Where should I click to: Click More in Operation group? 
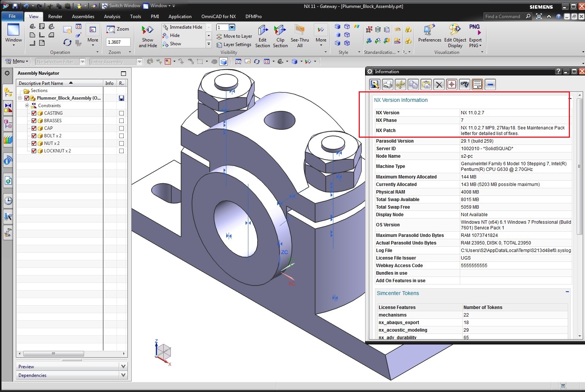point(93,36)
